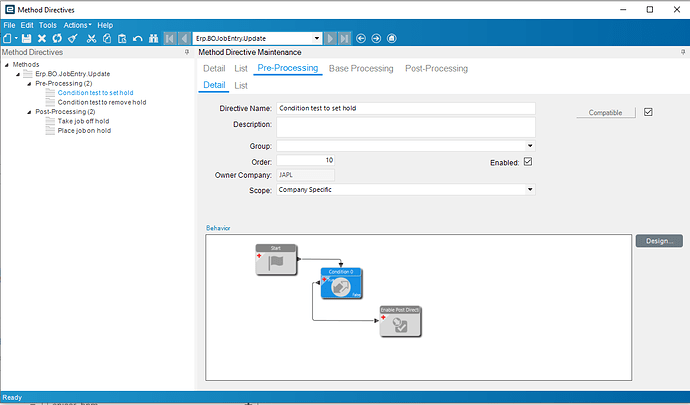Screen dimensions: 690x405
Task: Switch to the top-level List tab
Action: click(x=241, y=69)
